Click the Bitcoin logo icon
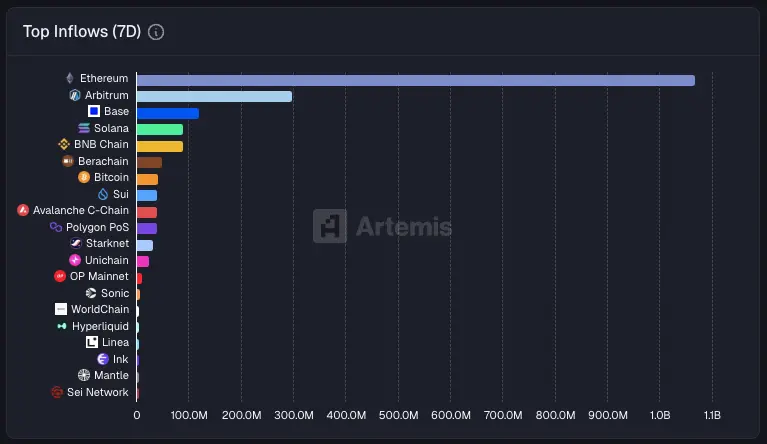The height and width of the screenshot is (444, 767). [84, 177]
